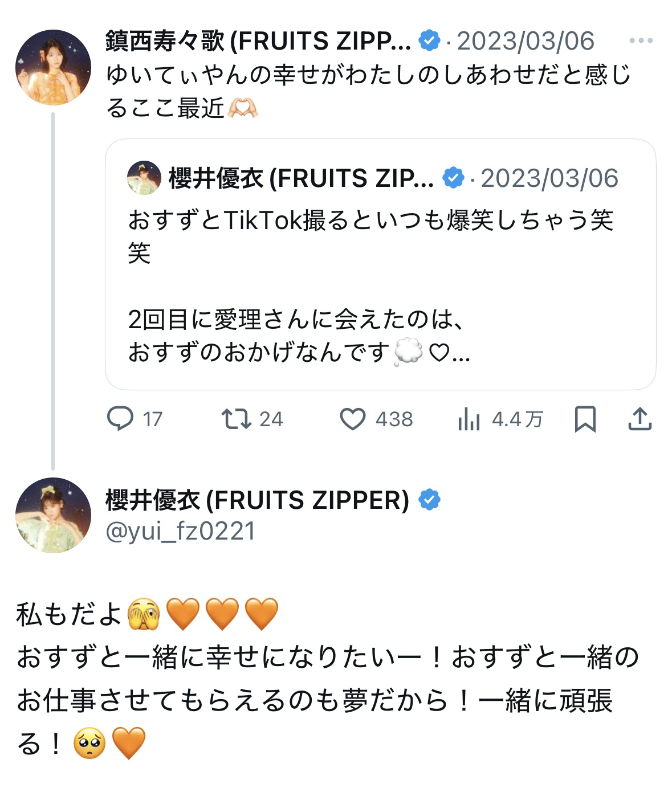Open the top tweet's 2023/03/06 timestamp
The width and height of the screenshot is (672, 792).
pos(526,41)
